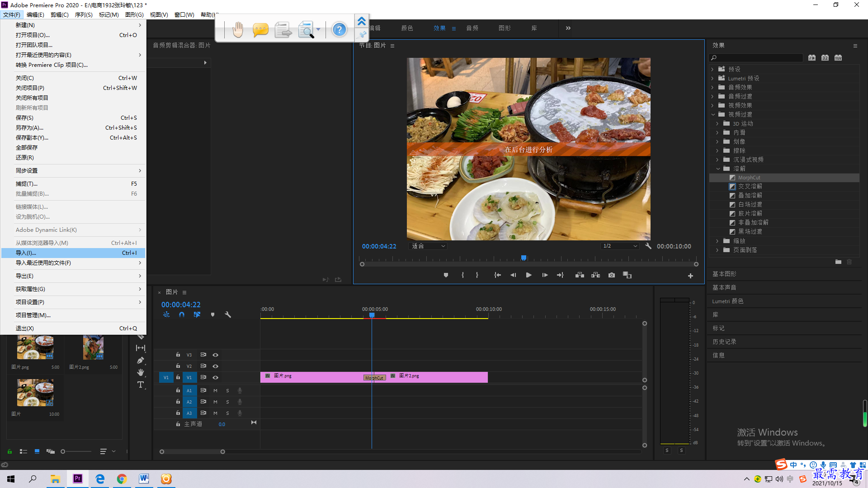Open the 1/2 playback resolution dropdown

click(x=620, y=246)
